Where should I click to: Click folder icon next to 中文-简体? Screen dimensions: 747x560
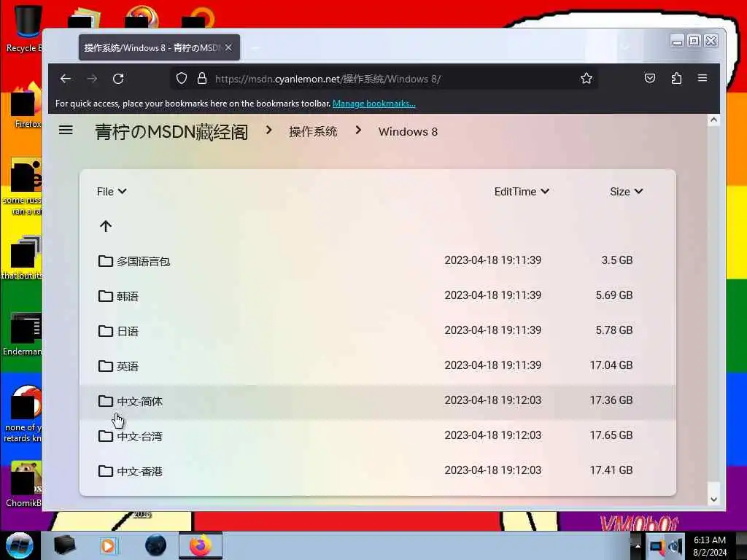point(105,401)
